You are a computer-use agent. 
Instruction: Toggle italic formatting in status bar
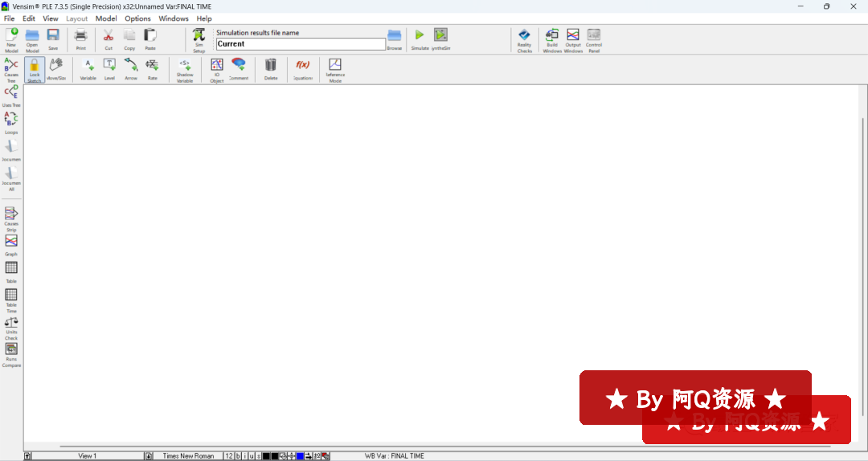click(x=245, y=456)
